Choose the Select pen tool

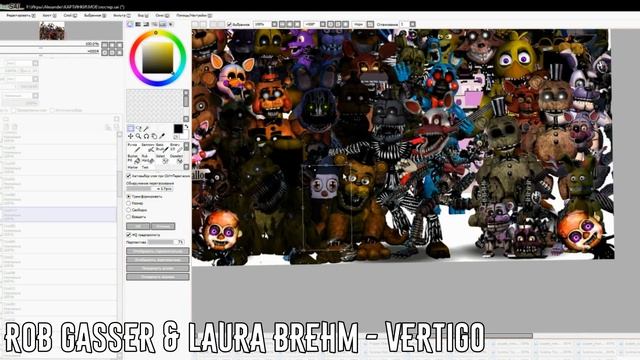point(162,159)
